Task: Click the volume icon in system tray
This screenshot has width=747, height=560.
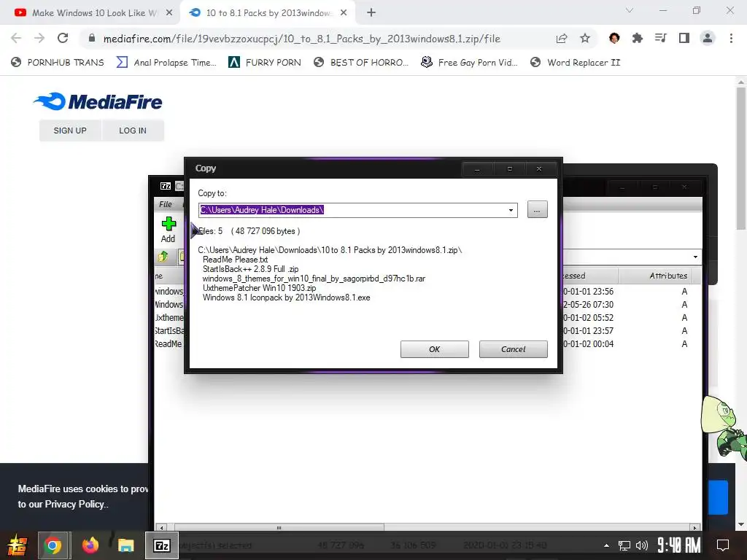Action: [642, 545]
